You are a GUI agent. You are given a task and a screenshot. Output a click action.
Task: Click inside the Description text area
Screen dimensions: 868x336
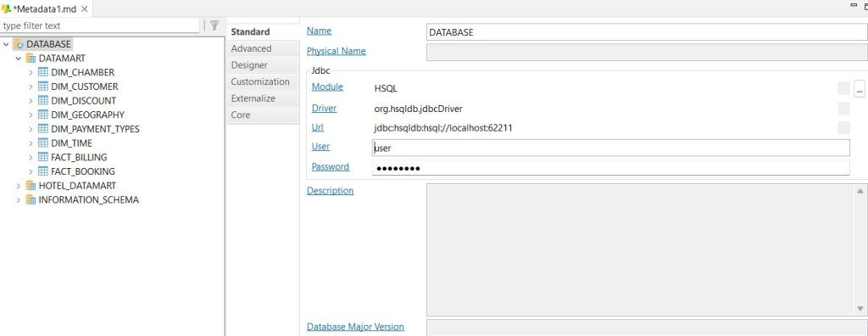click(641, 250)
